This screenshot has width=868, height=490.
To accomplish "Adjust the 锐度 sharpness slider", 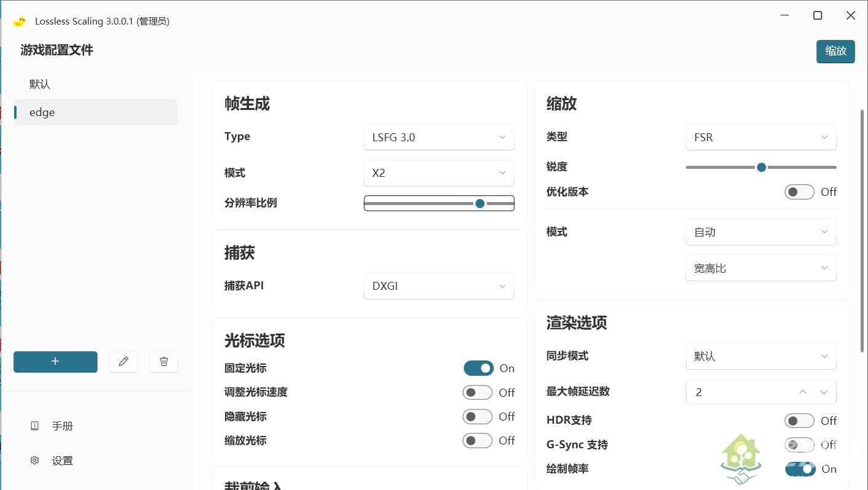I will click(x=761, y=167).
